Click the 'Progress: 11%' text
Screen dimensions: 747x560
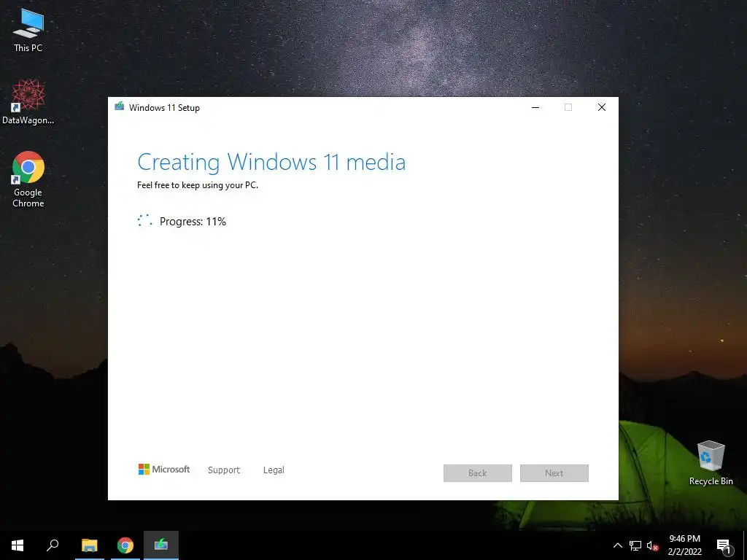[x=193, y=222]
